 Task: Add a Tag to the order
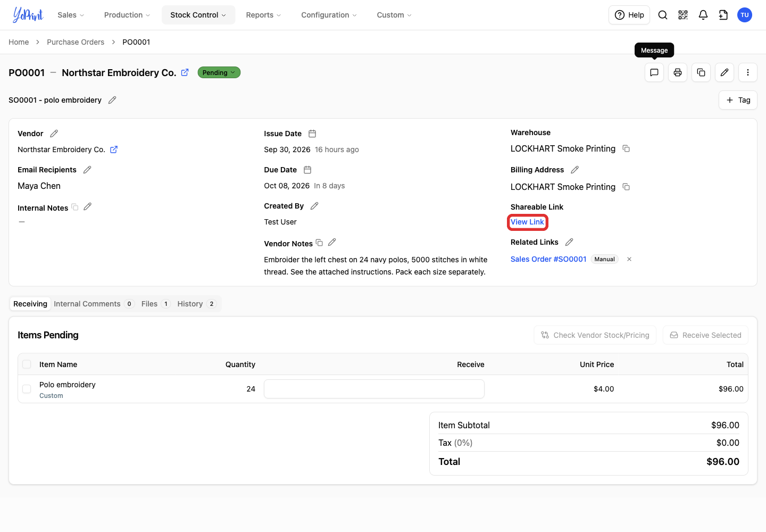(x=738, y=100)
